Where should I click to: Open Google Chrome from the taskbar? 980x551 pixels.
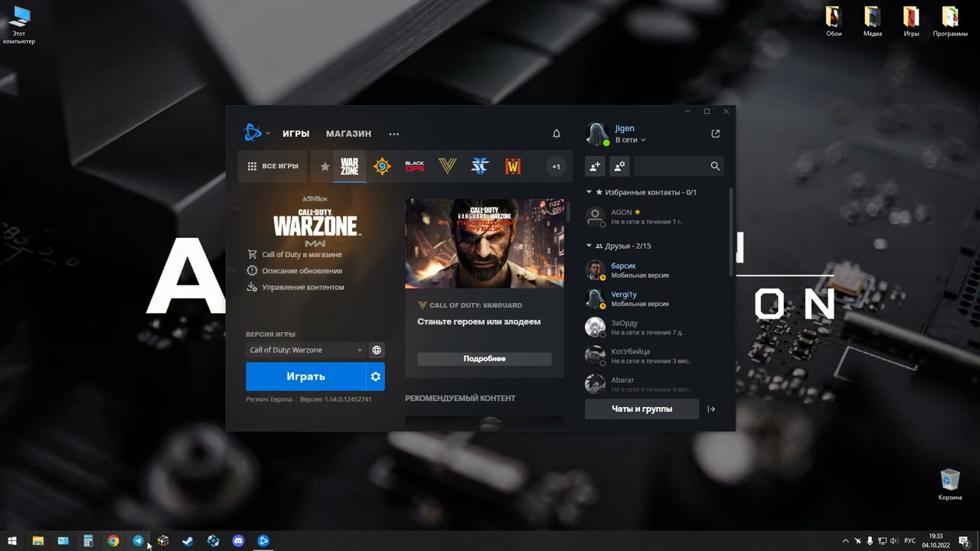pos(113,541)
